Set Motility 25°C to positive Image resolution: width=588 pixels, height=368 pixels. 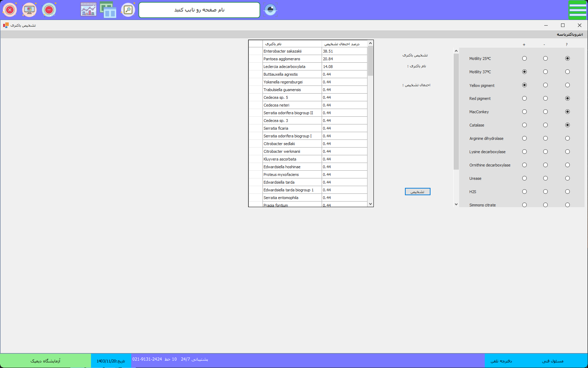click(524, 59)
